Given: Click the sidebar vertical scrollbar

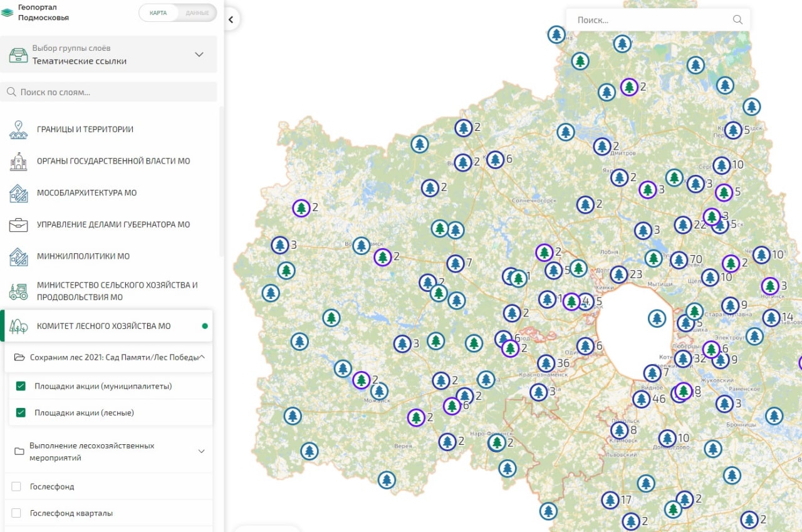Looking at the screenshot, I should pos(221,182).
